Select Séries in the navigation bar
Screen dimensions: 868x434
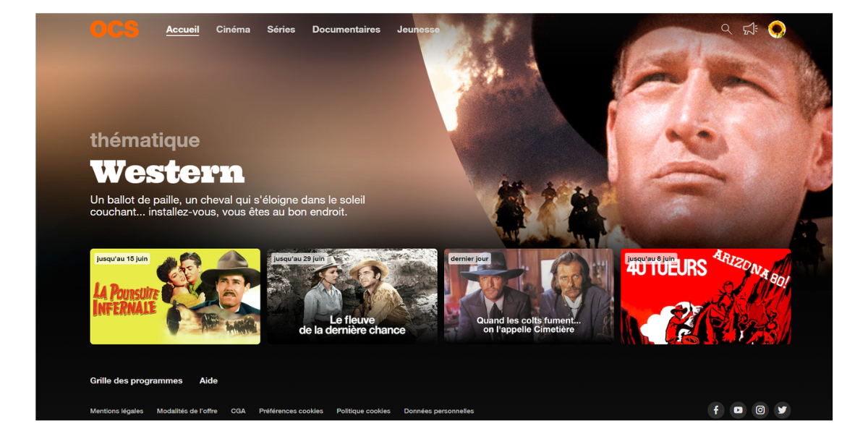coord(281,30)
